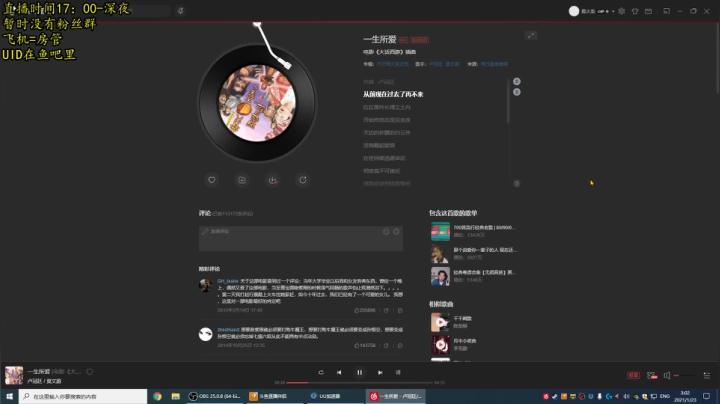The width and height of the screenshot is (720, 404).
Task: Insert mention in the comment box
Action: 396,231
